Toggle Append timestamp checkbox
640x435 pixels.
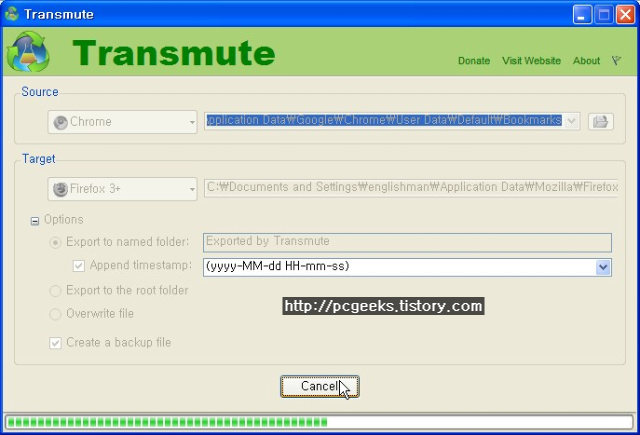coord(78,266)
